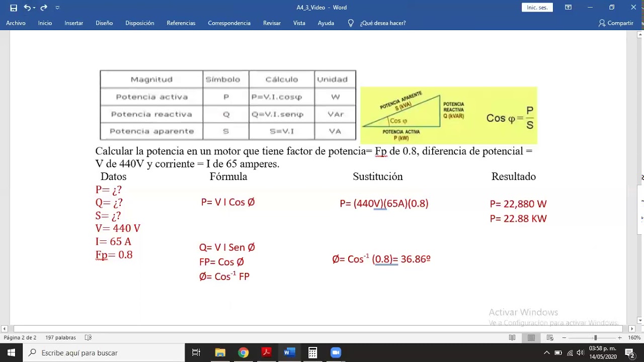Click the 'Potencia activa' table cell
Image resolution: width=644 pixels, height=362 pixels.
click(x=152, y=97)
